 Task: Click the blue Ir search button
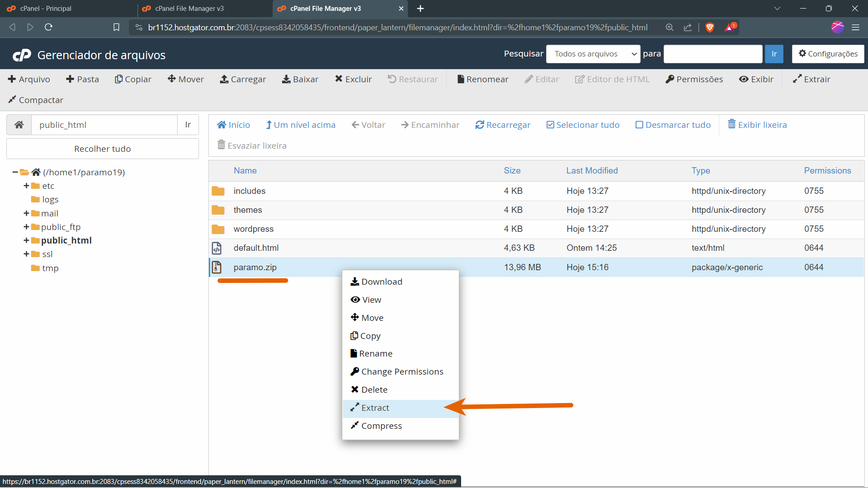pyautogui.click(x=774, y=54)
